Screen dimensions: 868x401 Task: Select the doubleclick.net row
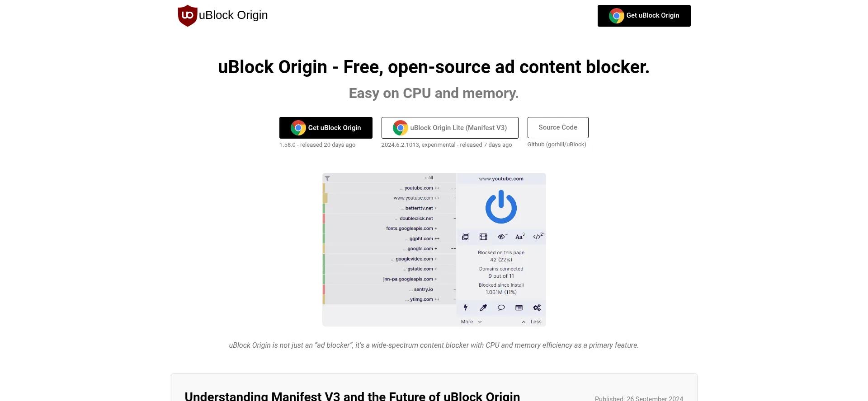(x=389, y=219)
